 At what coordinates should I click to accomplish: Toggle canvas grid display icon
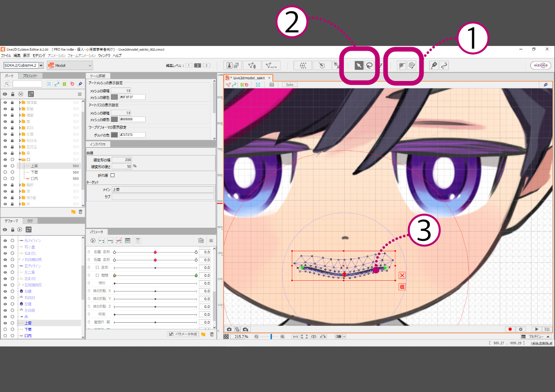pos(272,84)
